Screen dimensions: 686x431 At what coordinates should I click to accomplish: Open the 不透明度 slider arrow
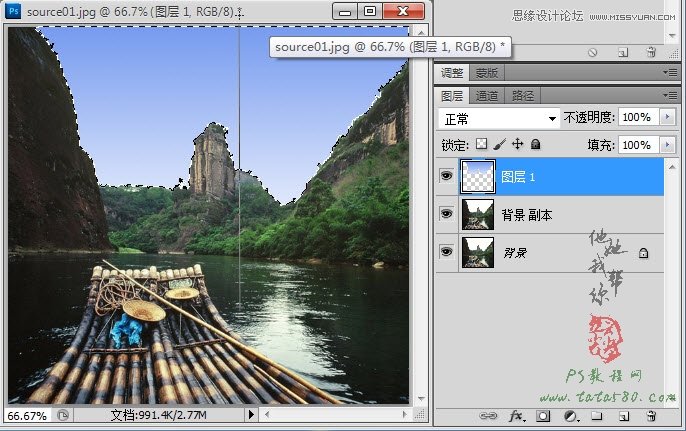pyautogui.click(x=667, y=117)
